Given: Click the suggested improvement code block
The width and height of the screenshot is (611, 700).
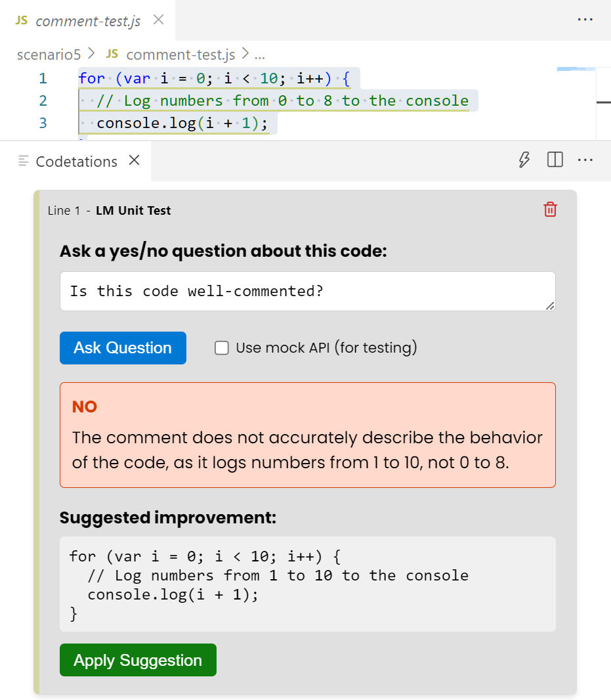Looking at the screenshot, I should click(x=307, y=584).
